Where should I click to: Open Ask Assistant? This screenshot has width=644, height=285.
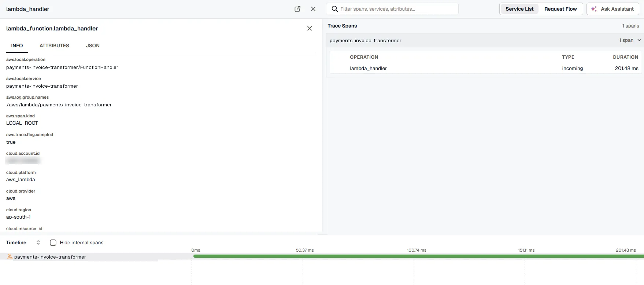click(613, 9)
